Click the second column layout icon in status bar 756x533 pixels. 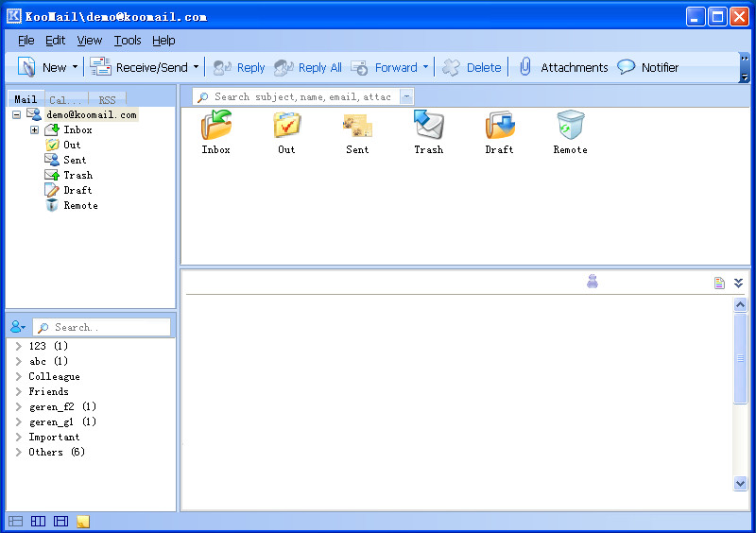tap(38, 522)
